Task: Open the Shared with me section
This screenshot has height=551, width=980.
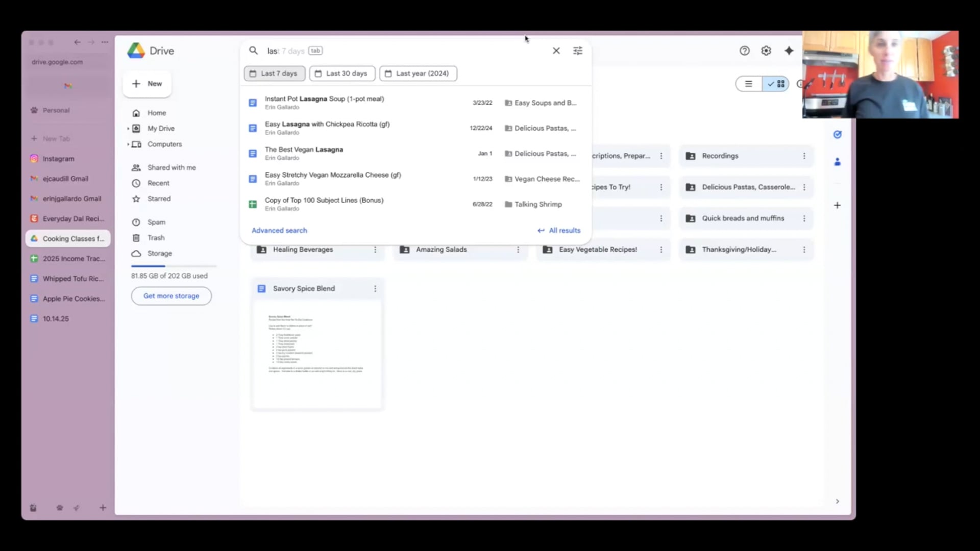Action: pos(171,167)
